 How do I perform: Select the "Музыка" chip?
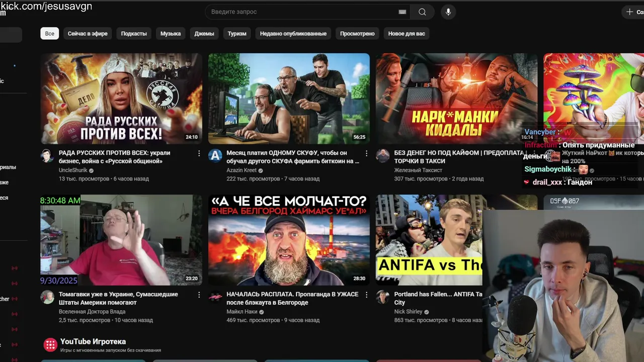171,34
